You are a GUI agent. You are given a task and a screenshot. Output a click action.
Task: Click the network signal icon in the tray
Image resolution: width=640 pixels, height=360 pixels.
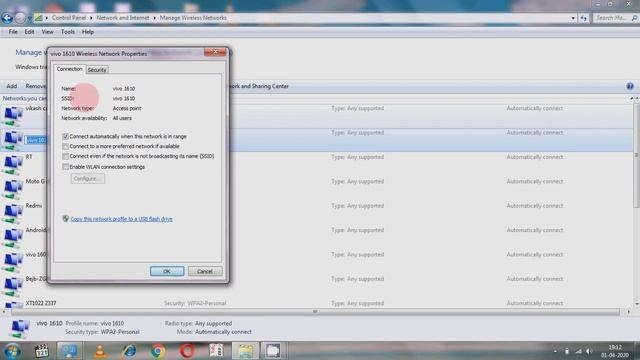pos(578,351)
